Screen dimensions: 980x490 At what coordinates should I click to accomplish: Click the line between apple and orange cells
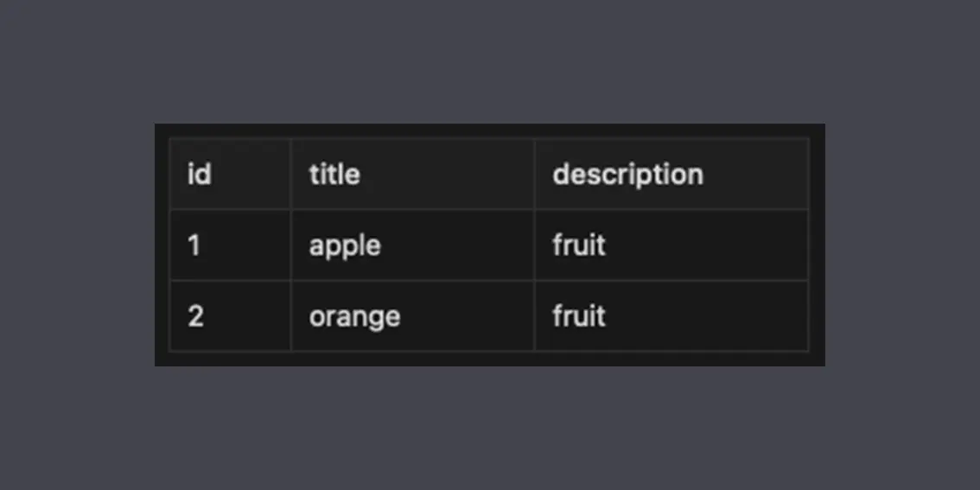[x=412, y=281]
